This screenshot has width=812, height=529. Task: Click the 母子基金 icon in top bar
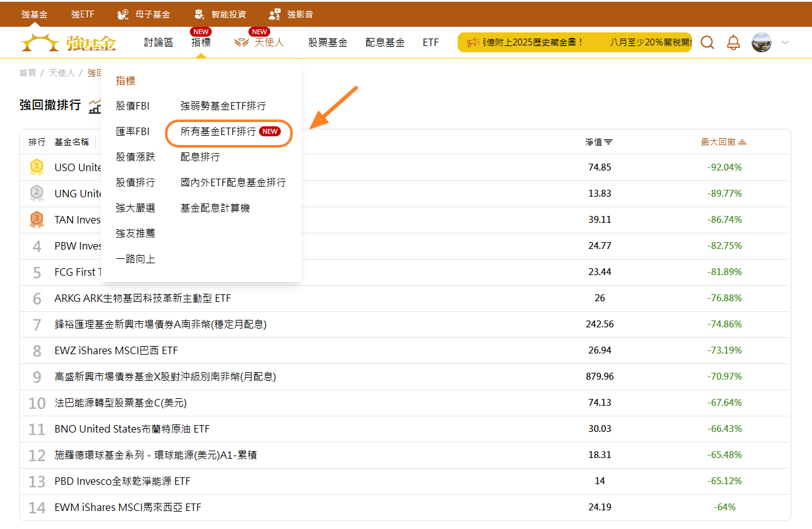point(123,14)
